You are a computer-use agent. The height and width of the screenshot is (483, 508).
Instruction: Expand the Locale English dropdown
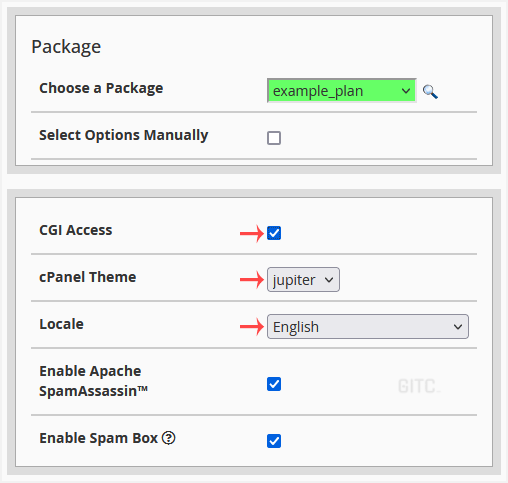[x=368, y=326]
